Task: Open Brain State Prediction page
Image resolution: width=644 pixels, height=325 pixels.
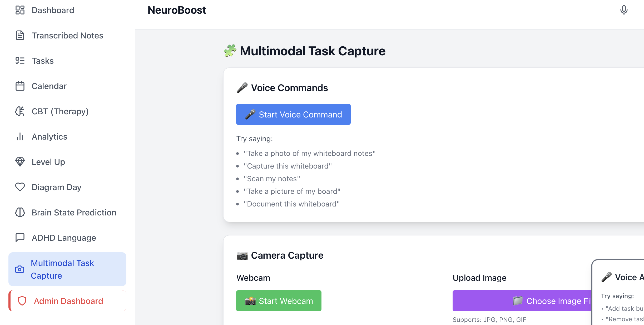Action: 74,213
